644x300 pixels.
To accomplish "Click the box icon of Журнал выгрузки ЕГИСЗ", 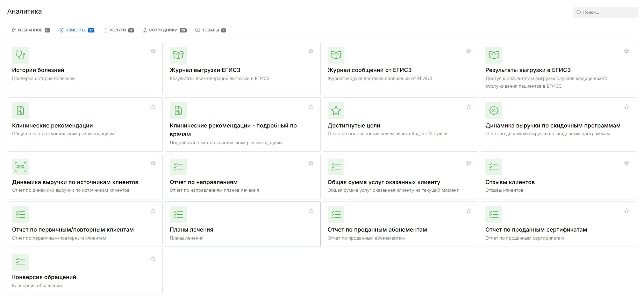I will (x=178, y=55).
